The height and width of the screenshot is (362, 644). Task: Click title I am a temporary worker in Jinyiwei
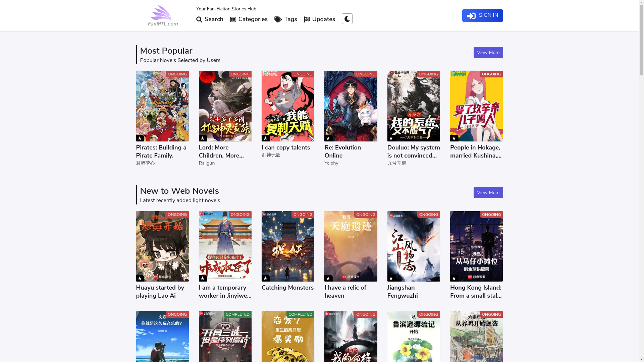pos(225,292)
